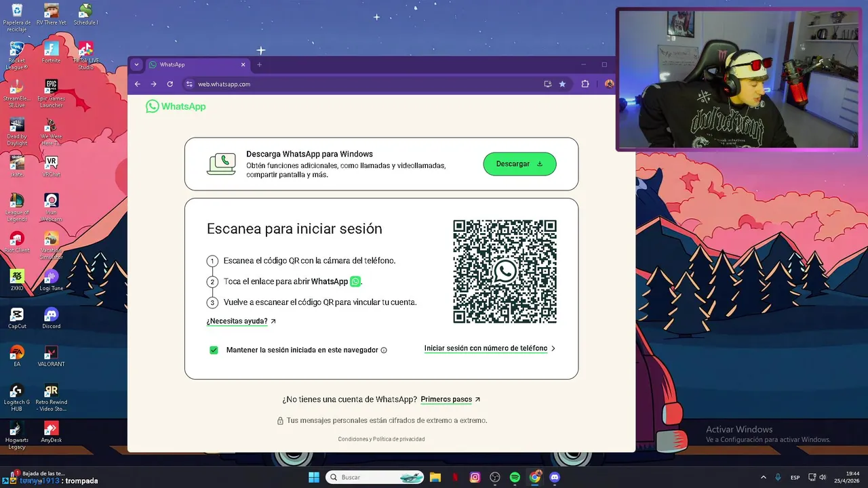Open a new browser tab with plus

click(259, 64)
